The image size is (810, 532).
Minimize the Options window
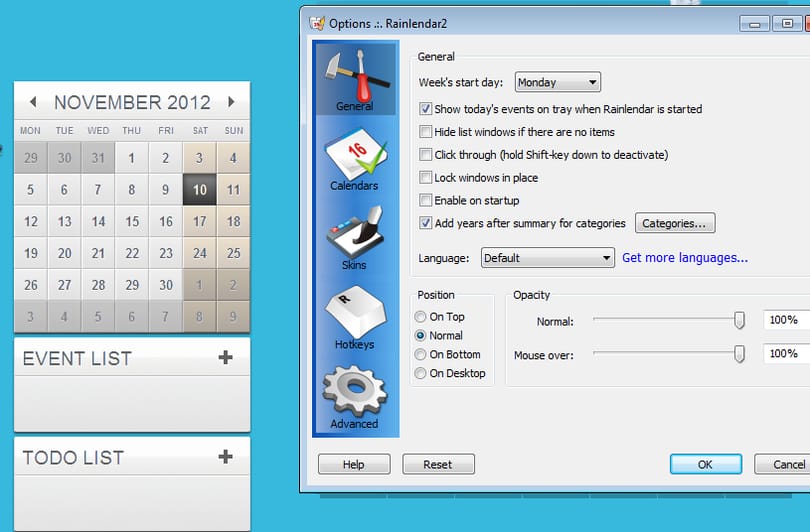click(x=754, y=24)
